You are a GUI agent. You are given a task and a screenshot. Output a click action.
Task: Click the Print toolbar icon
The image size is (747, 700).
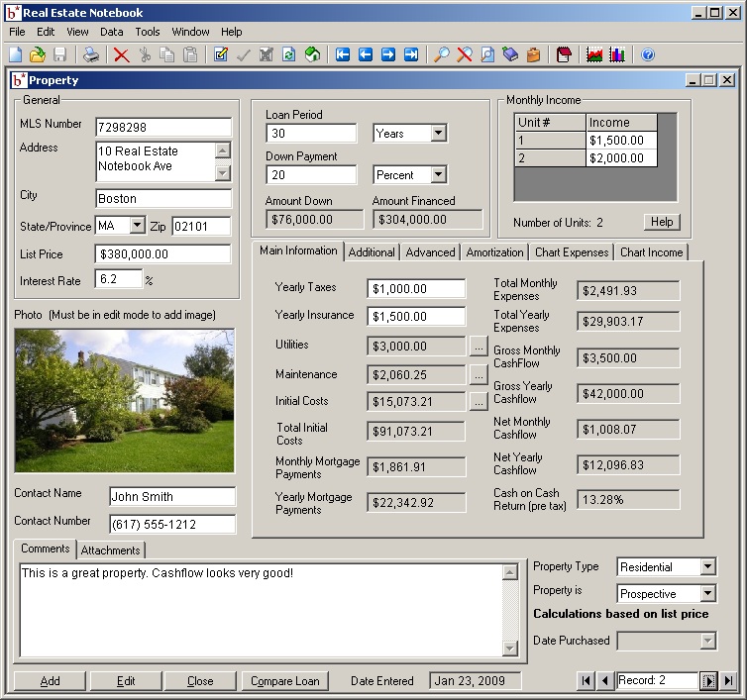[91, 55]
